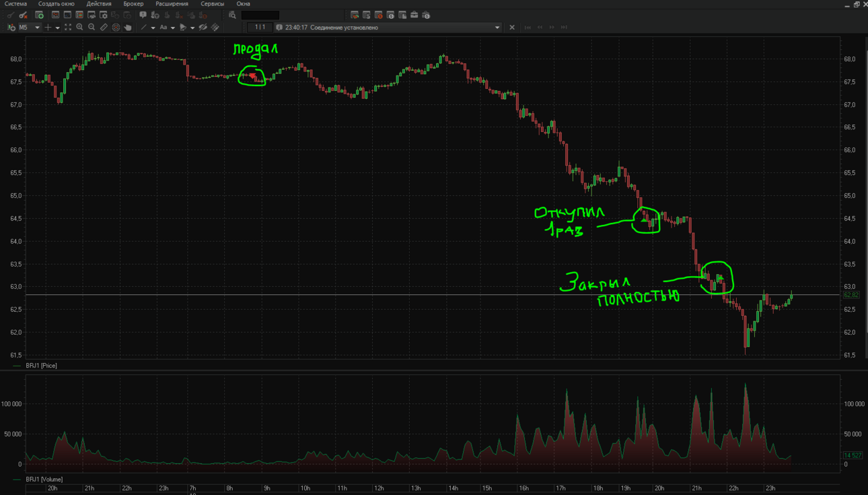Open the Действия menu

[99, 4]
